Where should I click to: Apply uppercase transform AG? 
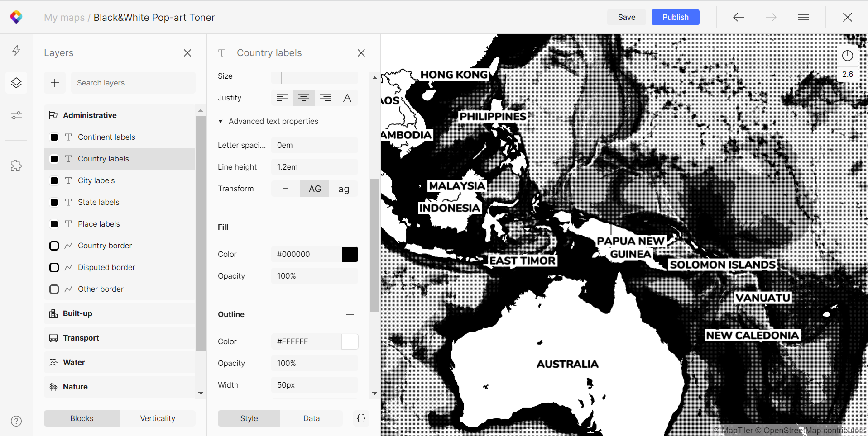point(314,189)
